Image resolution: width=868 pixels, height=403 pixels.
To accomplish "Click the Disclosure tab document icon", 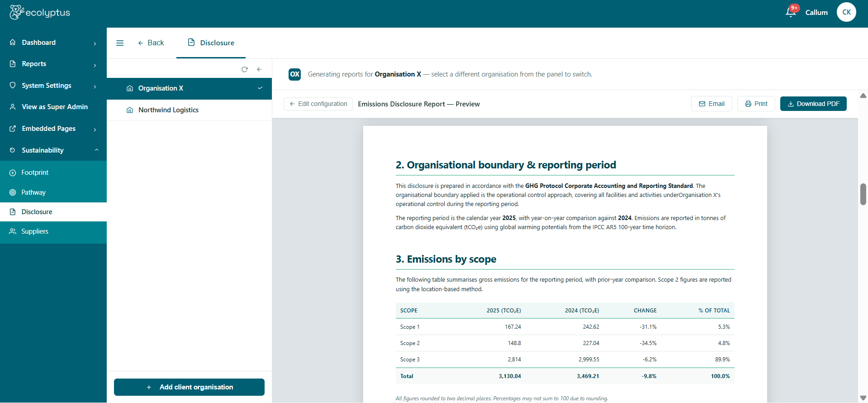I will [x=191, y=42].
